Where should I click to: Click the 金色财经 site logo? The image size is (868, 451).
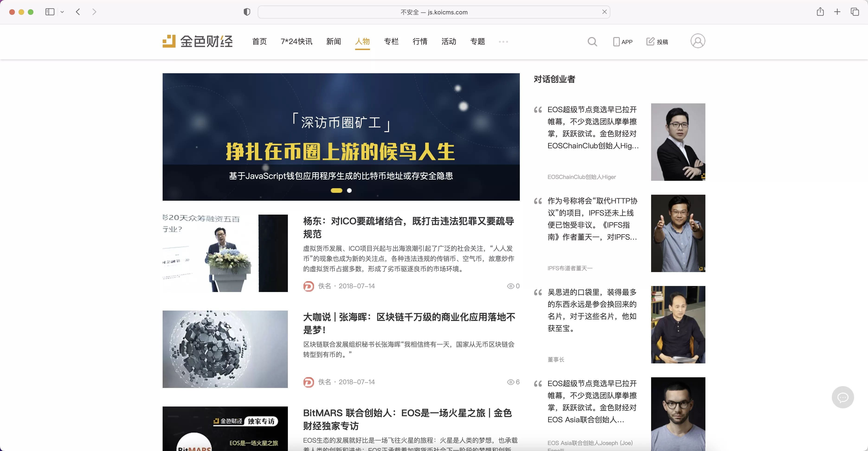click(x=198, y=41)
